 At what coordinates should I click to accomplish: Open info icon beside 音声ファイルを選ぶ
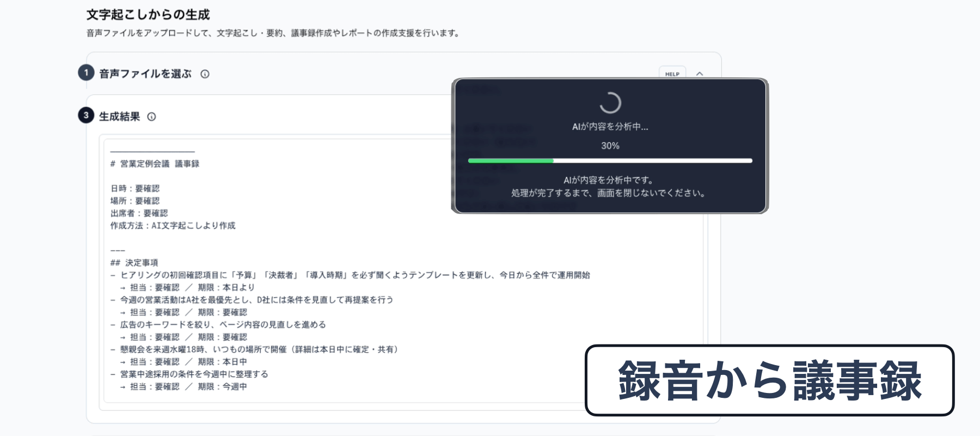205,74
